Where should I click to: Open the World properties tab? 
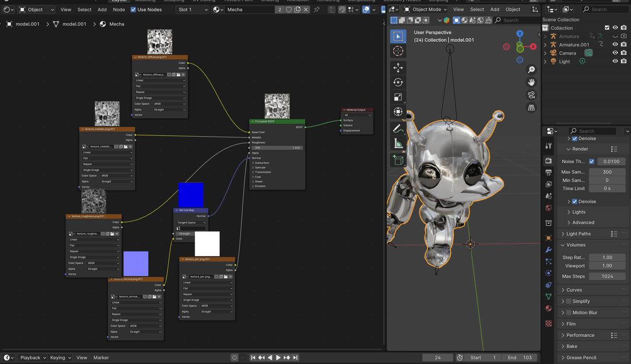point(549,208)
